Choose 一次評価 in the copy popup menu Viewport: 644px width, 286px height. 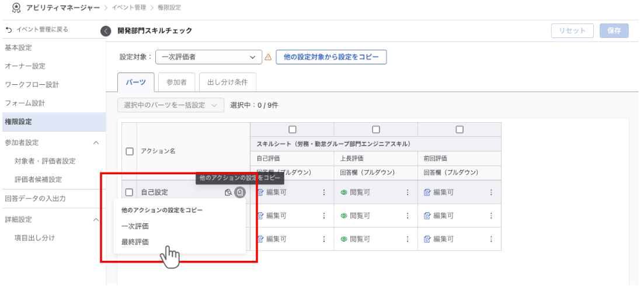(135, 226)
